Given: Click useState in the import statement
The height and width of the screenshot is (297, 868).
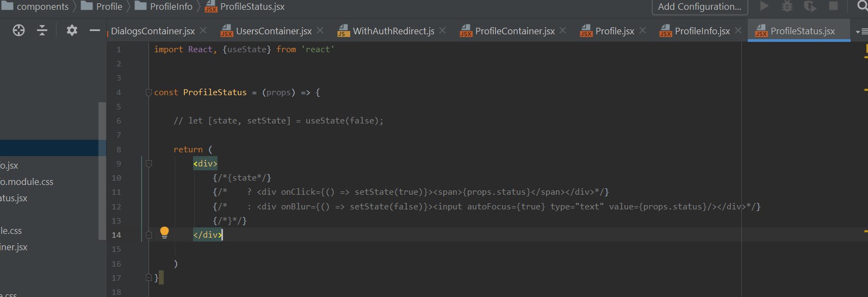Looking at the screenshot, I should [247, 49].
